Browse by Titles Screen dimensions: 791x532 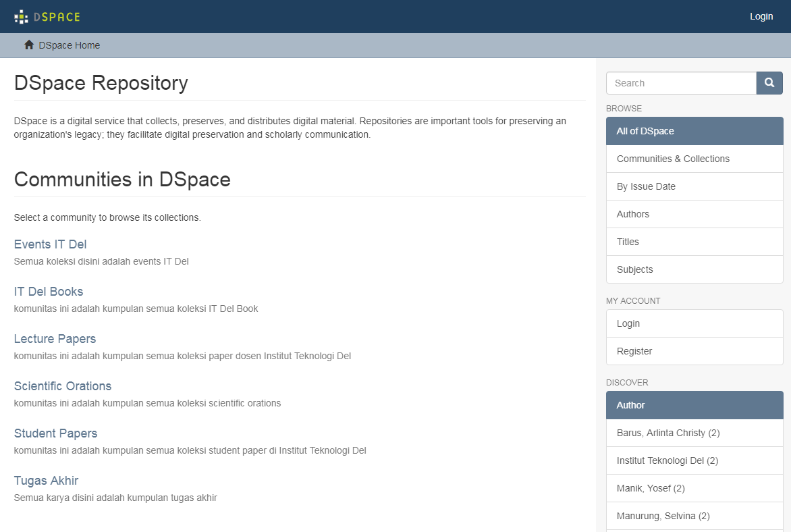(694, 242)
